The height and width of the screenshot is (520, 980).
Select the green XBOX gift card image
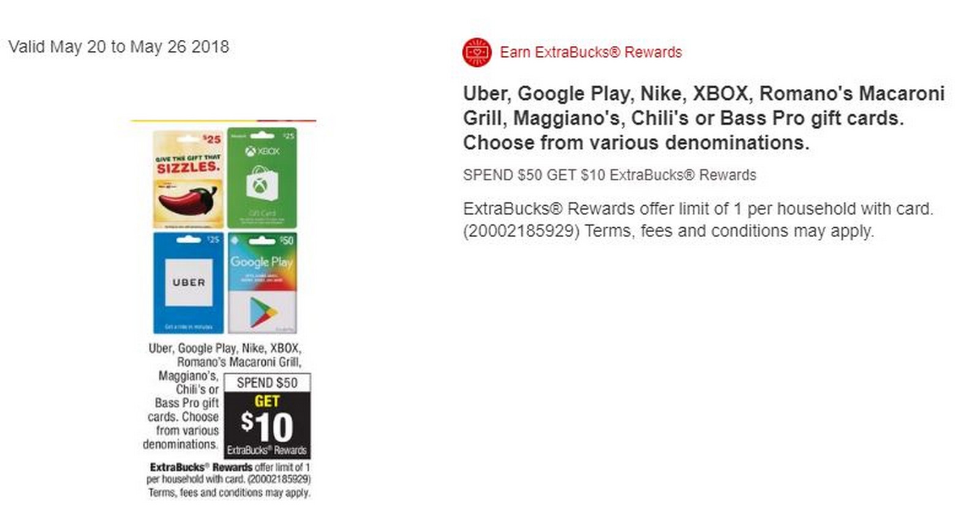click(x=262, y=178)
